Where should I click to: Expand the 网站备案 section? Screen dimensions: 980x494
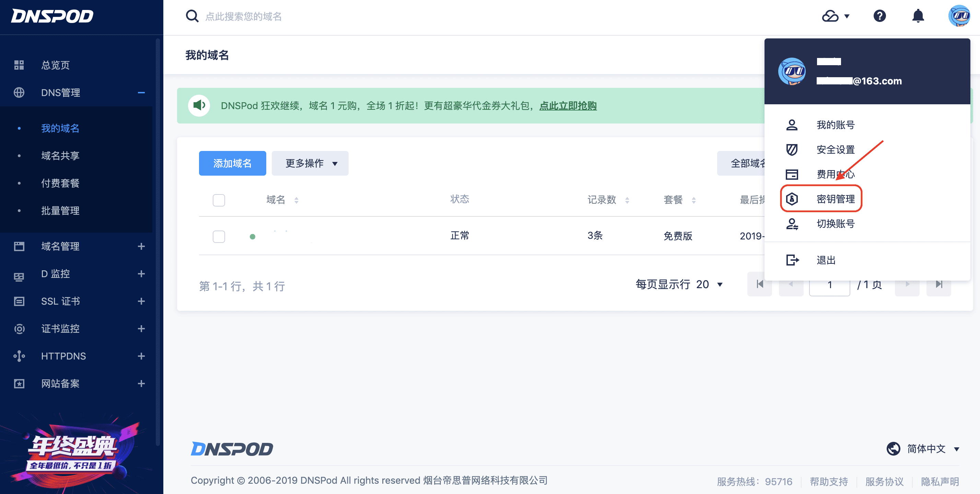pyautogui.click(x=141, y=383)
